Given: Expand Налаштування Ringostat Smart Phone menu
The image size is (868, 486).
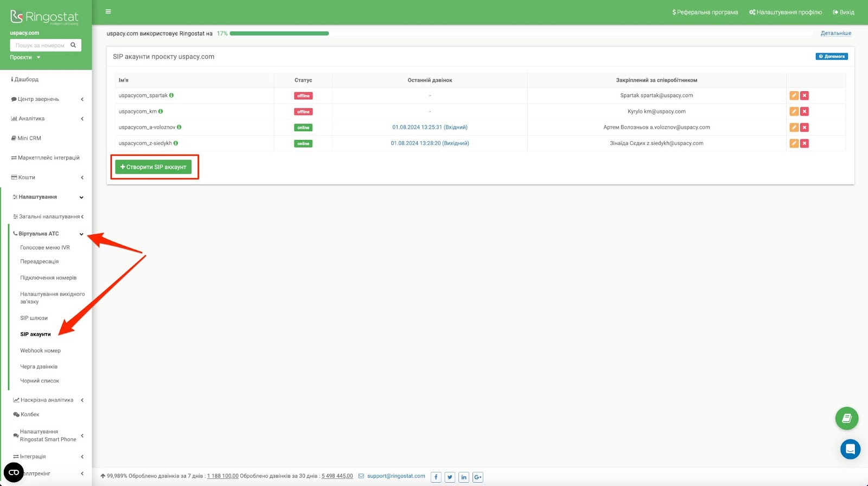Looking at the screenshot, I should (48, 436).
